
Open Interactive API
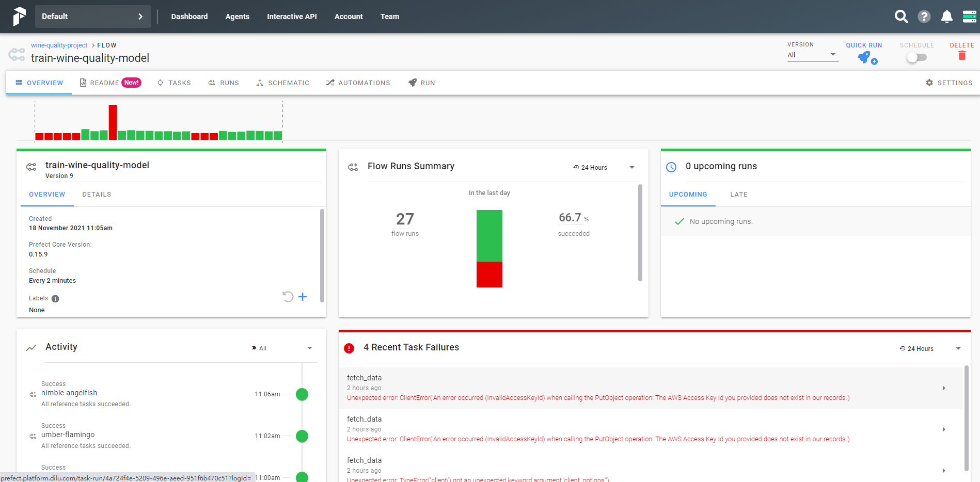click(292, 17)
